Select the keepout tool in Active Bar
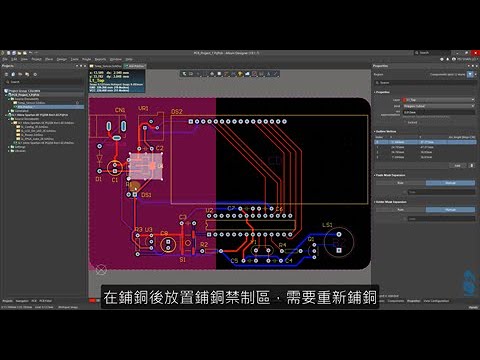 pos(254,74)
